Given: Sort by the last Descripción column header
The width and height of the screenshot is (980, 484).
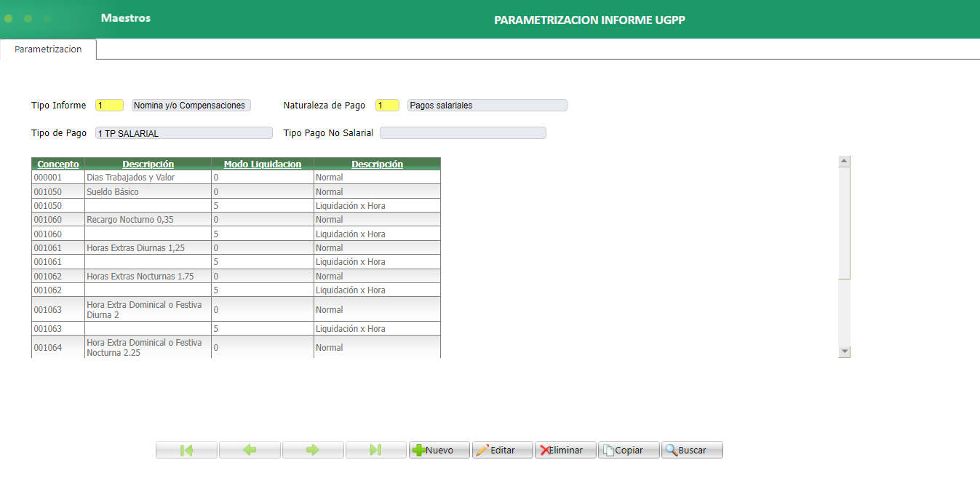Looking at the screenshot, I should (377, 164).
